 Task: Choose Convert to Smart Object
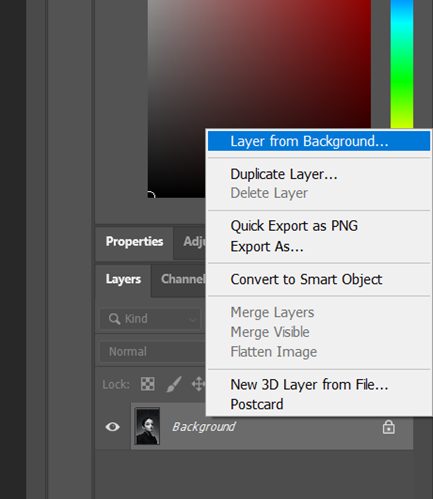tap(319, 279)
